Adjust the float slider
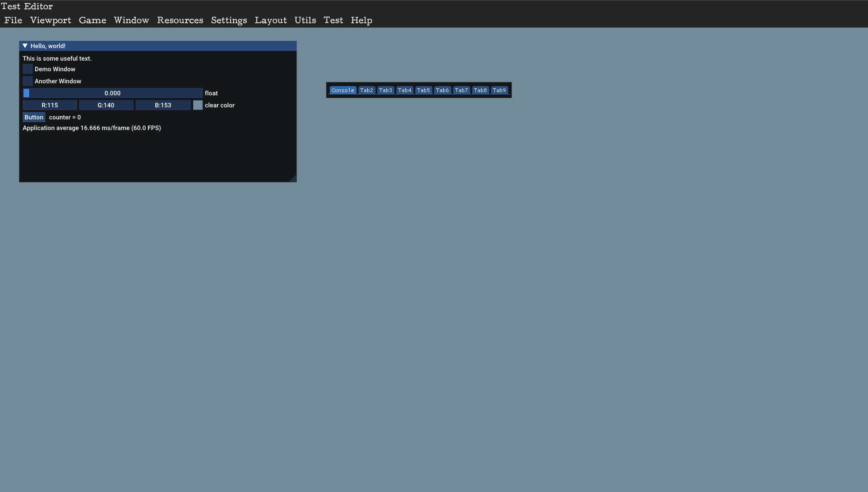This screenshot has height=492, width=868. [113, 93]
